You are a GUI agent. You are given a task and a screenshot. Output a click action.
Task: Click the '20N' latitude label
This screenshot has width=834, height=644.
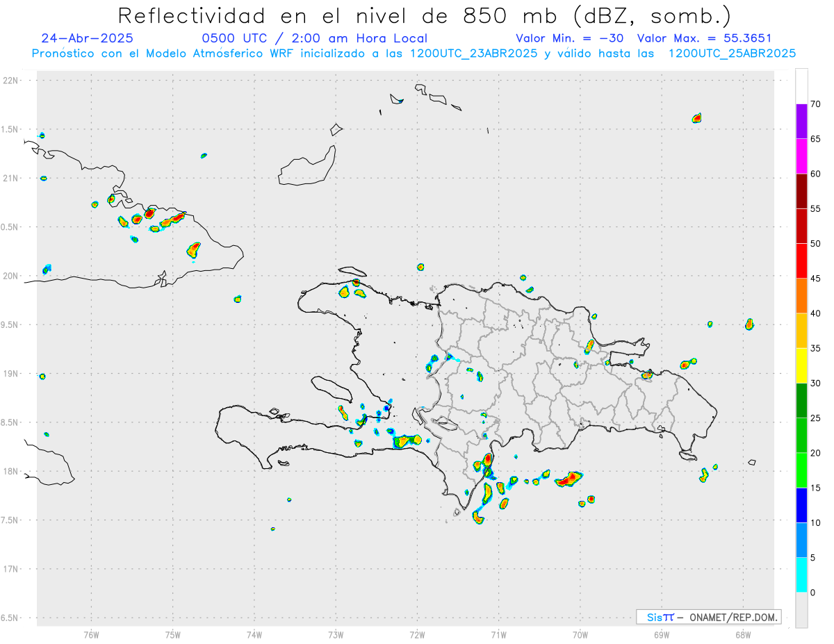[12, 276]
